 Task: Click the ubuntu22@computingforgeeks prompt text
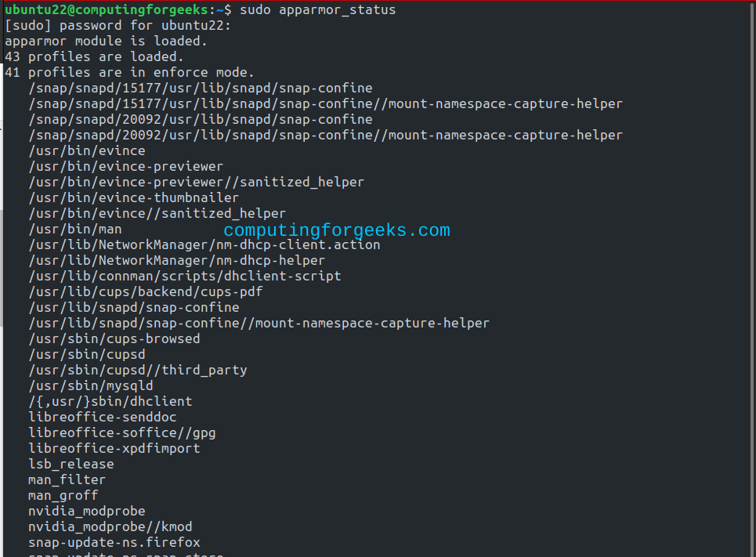(82, 9)
